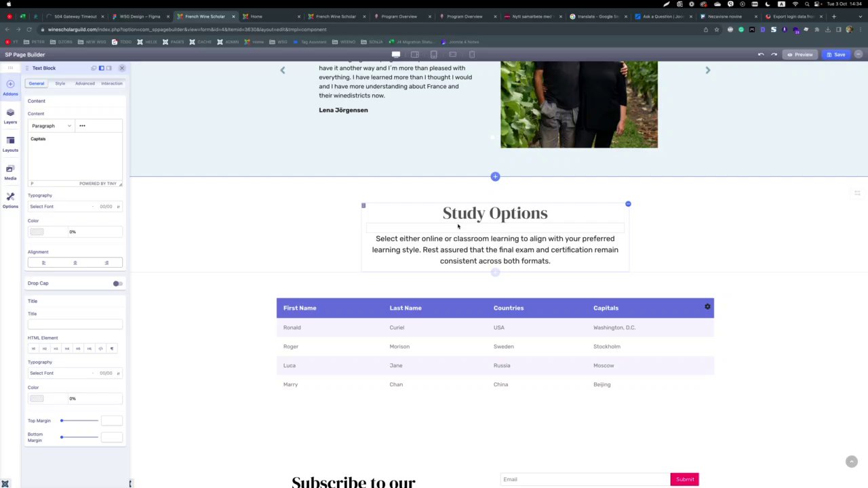Open the Media library icon
This screenshot has height=488, width=868.
tap(10, 172)
